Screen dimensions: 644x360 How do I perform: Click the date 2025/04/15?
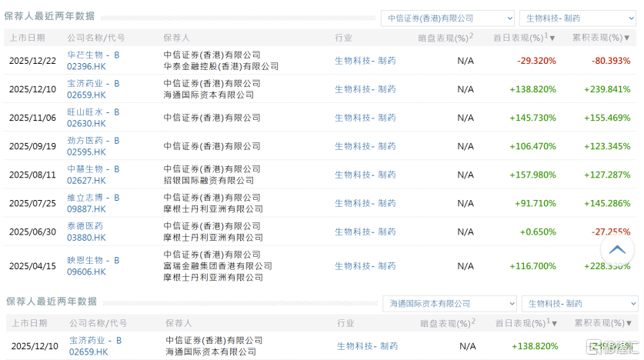point(32,266)
